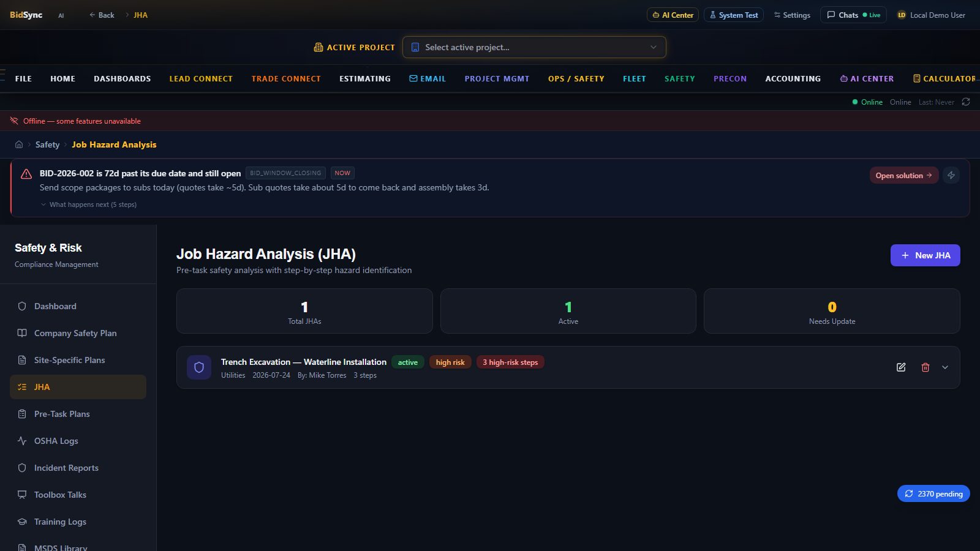Screen dimensions: 980x551
Task: Open the FILE menu
Action: (23, 78)
